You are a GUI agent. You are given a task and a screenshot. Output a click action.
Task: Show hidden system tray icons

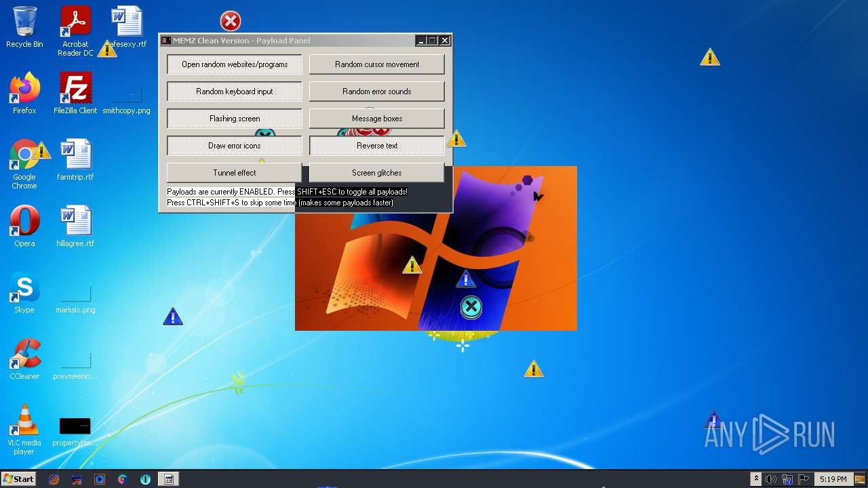[757, 479]
